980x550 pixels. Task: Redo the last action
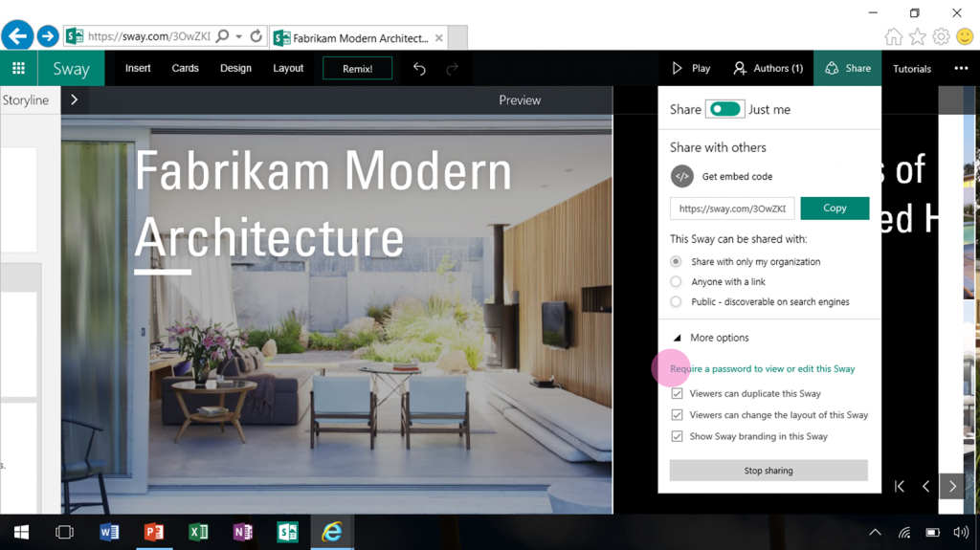[452, 68]
